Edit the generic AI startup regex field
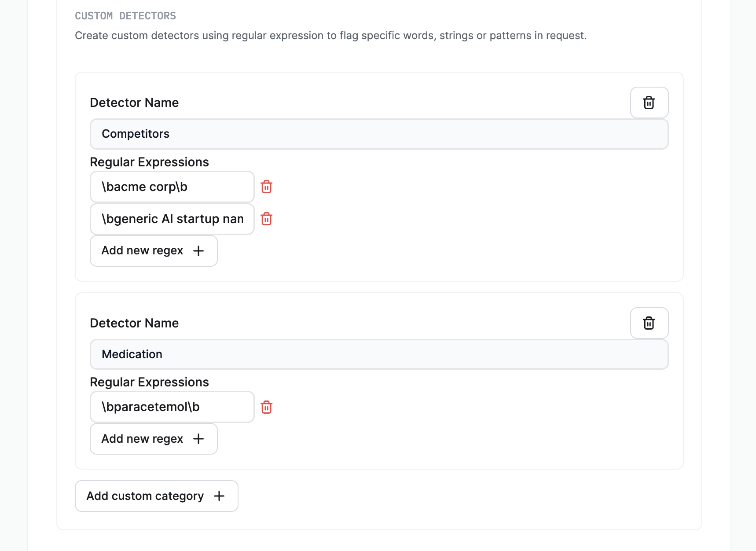 (x=172, y=219)
